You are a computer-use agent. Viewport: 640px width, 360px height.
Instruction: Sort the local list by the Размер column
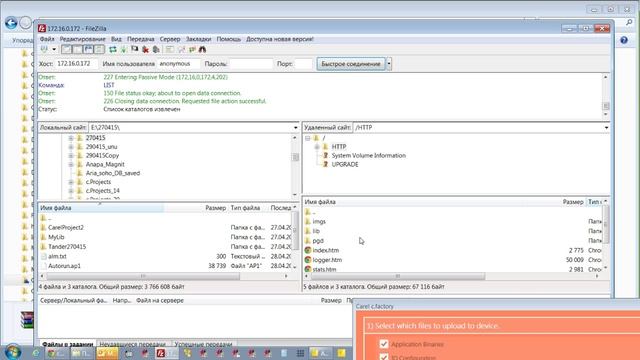click(216, 208)
